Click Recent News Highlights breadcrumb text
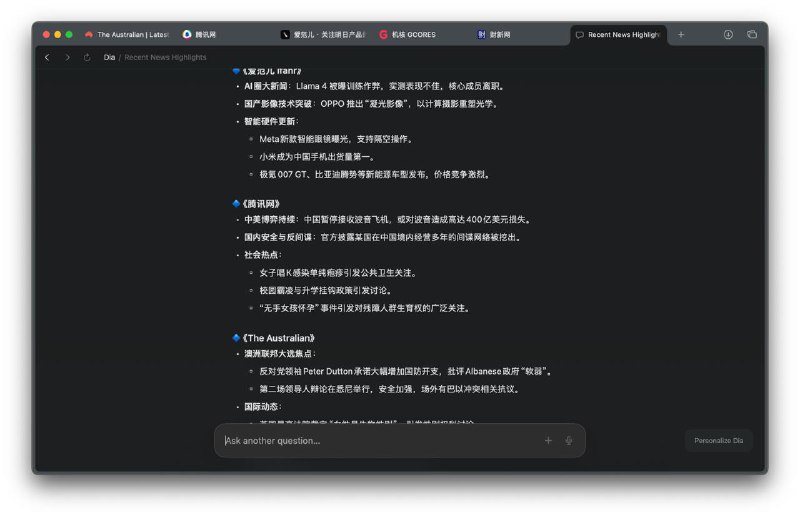Image resolution: width=800 pixels, height=517 pixels. coord(165,57)
